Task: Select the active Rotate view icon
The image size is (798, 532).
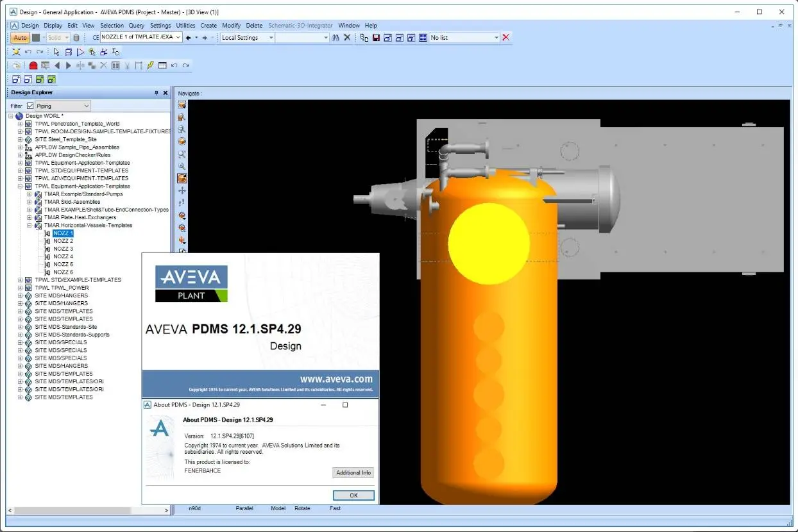Action: click(x=182, y=178)
